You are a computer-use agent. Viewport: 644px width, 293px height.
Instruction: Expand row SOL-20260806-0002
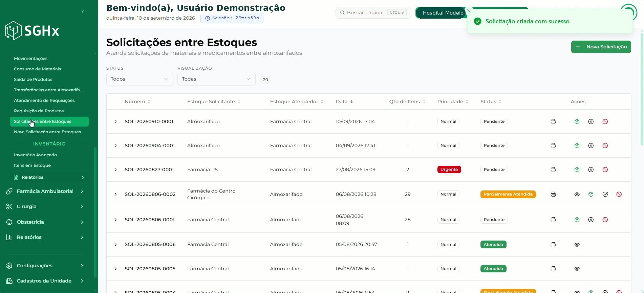(x=115, y=194)
